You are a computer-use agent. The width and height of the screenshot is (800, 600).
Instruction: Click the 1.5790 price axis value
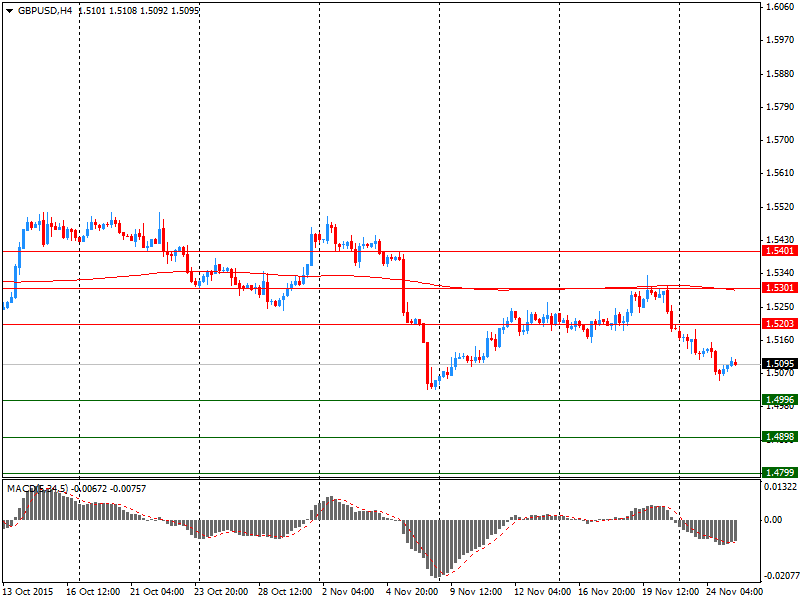[x=780, y=107]
